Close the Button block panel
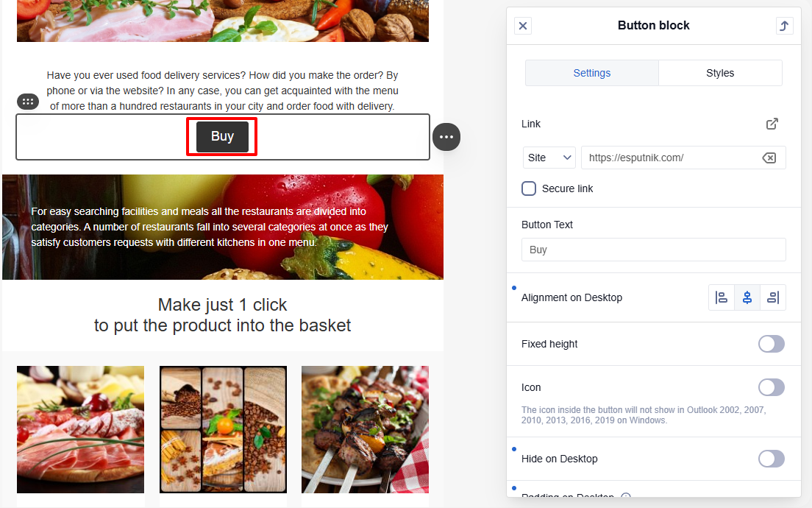 tap(522, 25)
